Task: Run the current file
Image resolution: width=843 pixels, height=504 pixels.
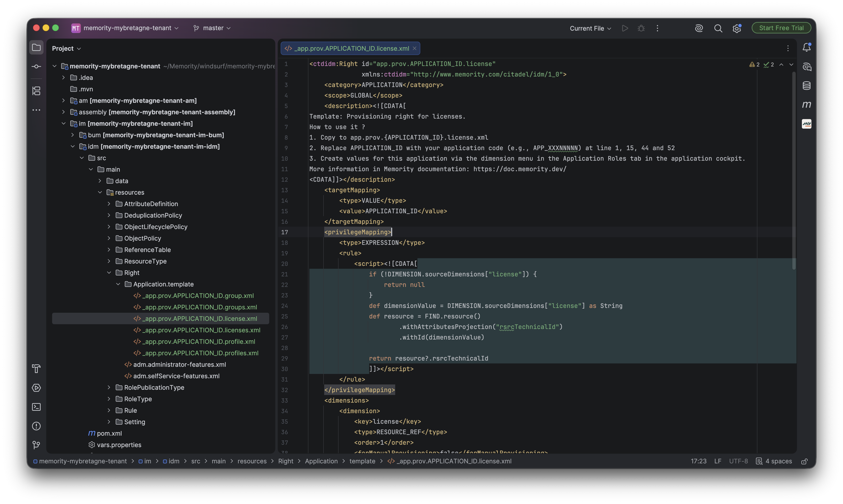Action: pos(625,28)
